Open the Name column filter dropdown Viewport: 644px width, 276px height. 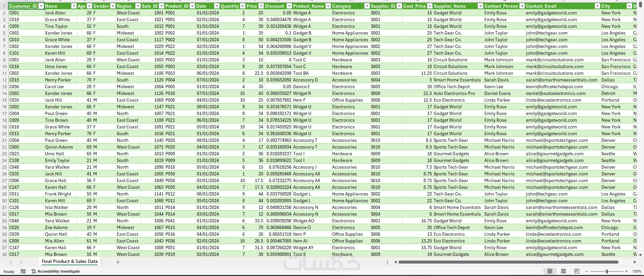[74, 6]
